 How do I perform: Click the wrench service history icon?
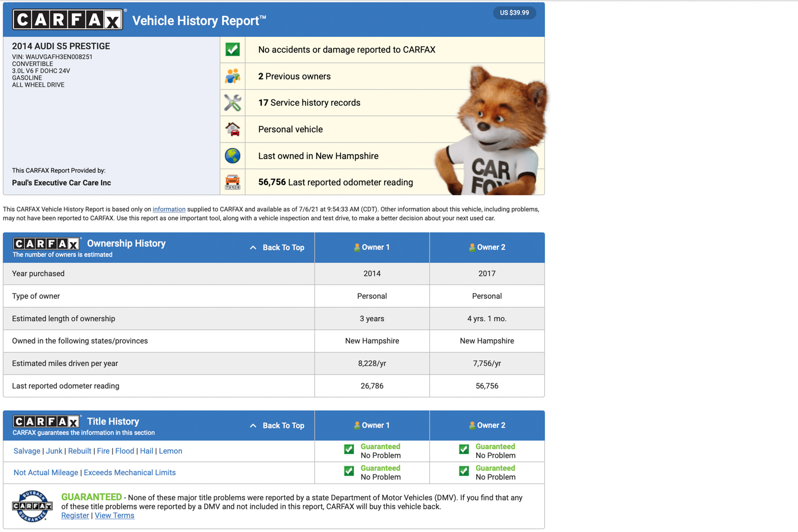(232, 103)
